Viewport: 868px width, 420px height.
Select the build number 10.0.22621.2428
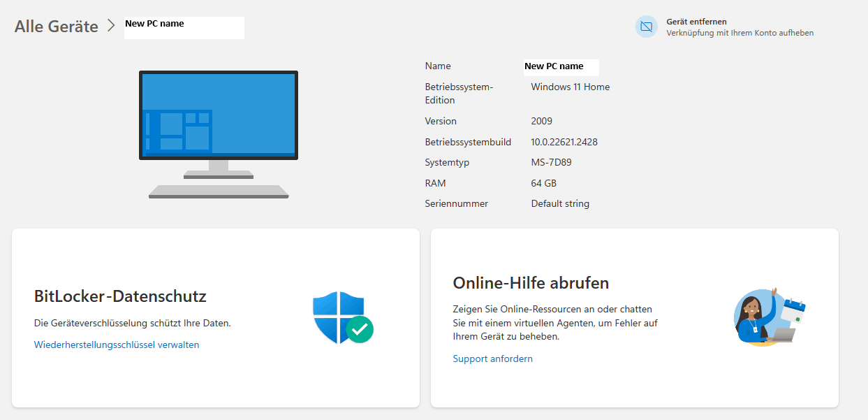(x=564, y=142)
